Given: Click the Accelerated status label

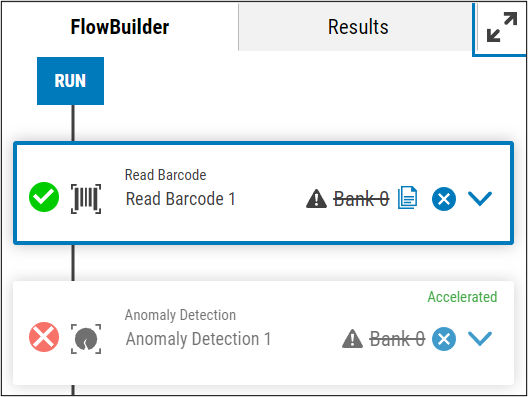Looking at the screenshot, I should tap(462, 297).
